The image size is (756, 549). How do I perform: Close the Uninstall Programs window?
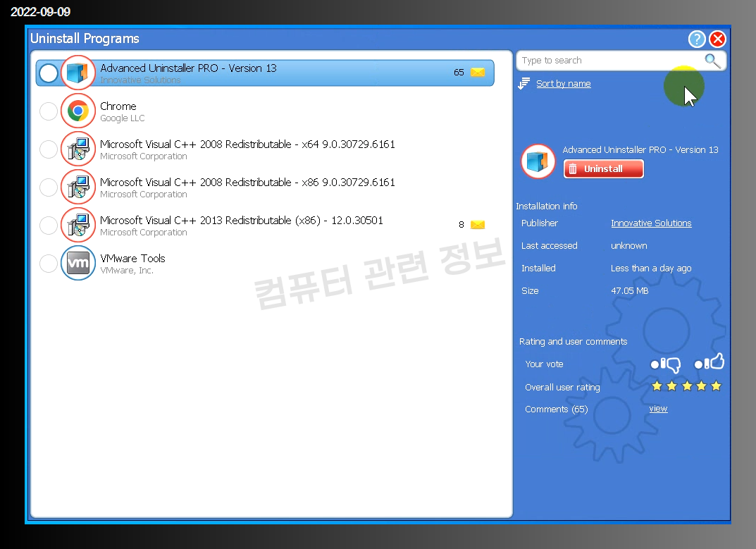pos(718,39)
